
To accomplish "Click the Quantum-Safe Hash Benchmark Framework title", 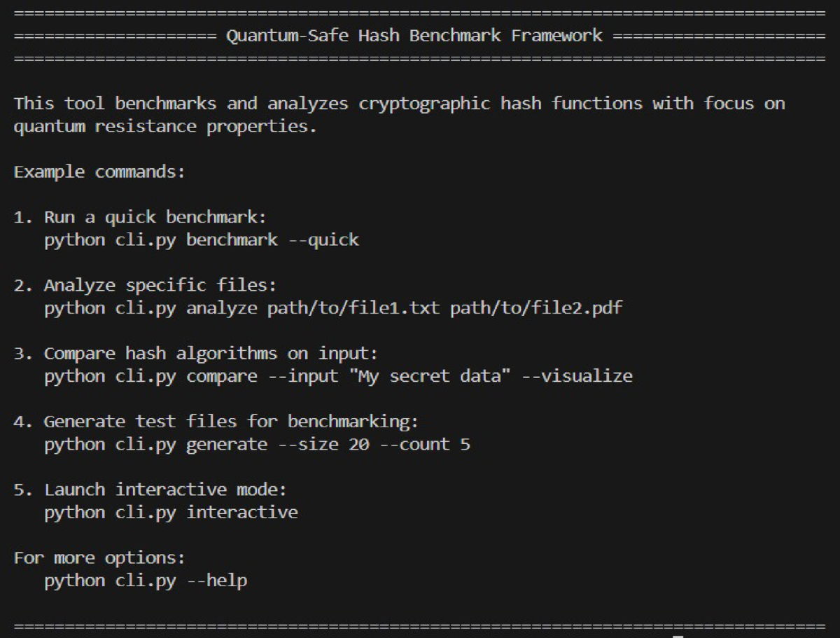I will [x=414, y=36].
